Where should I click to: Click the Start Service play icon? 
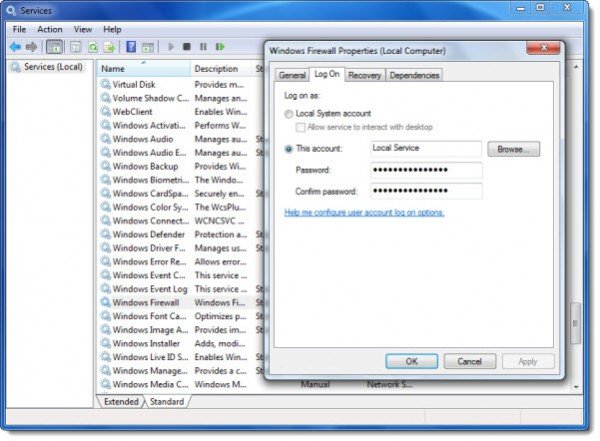171,47
